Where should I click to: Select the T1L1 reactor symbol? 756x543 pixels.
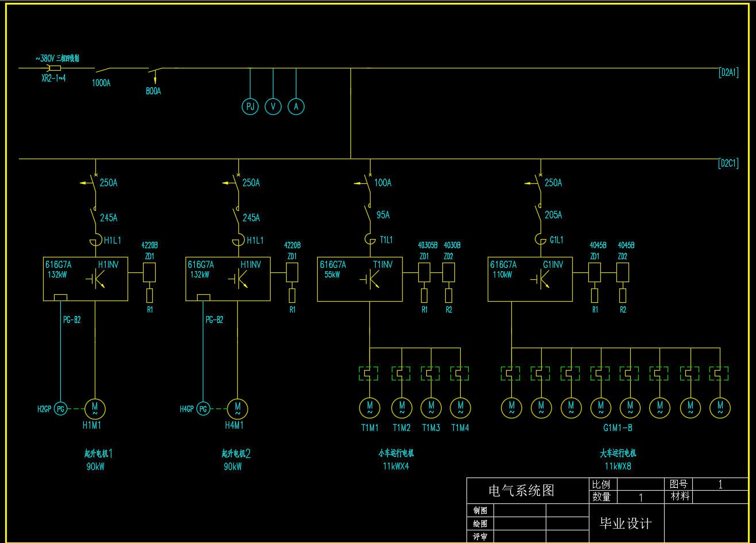369,238
